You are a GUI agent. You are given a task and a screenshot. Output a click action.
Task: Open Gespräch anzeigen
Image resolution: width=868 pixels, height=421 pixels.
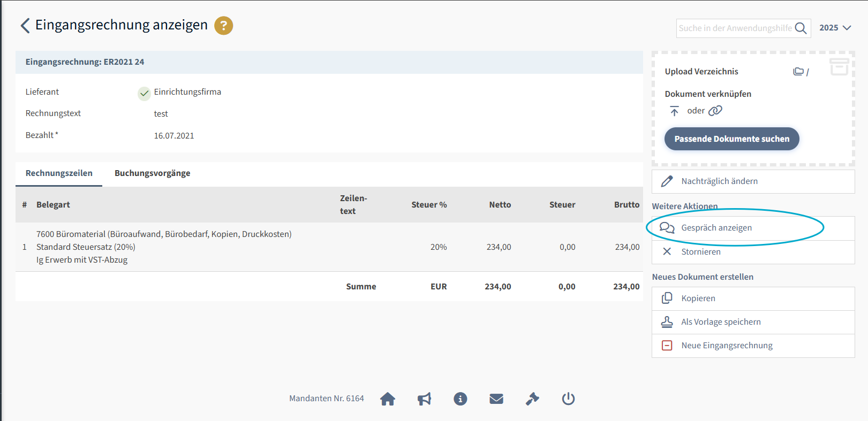(716, 228)
